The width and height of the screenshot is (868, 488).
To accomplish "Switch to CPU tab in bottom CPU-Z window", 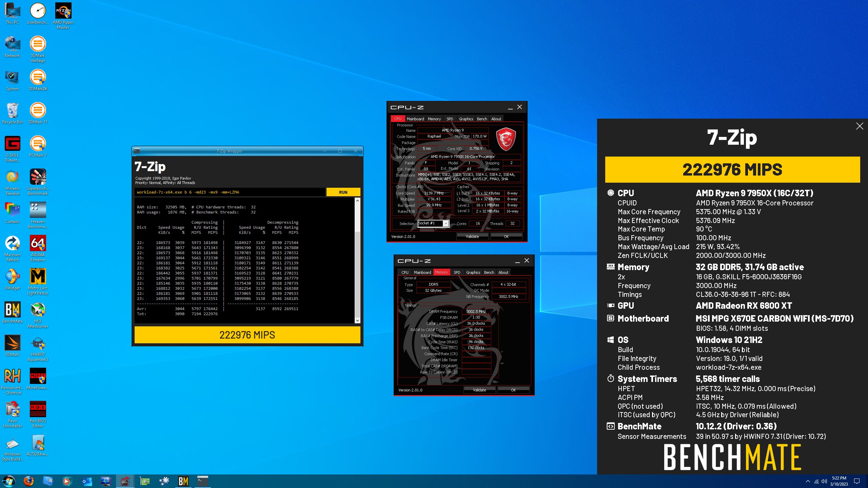I will point(405,272).
